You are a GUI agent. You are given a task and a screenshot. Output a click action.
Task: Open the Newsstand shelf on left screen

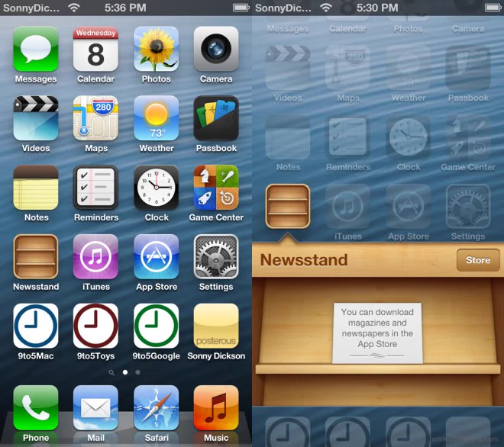36,256
